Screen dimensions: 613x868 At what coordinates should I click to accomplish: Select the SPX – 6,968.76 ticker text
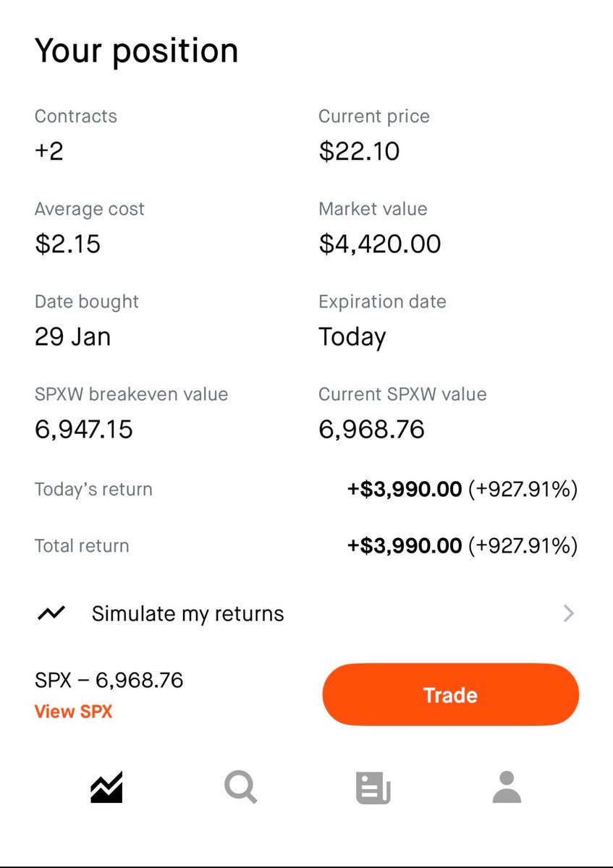109,680
